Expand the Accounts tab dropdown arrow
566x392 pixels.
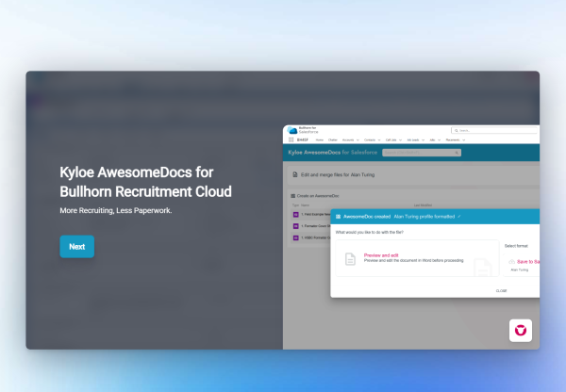[358, 139]
